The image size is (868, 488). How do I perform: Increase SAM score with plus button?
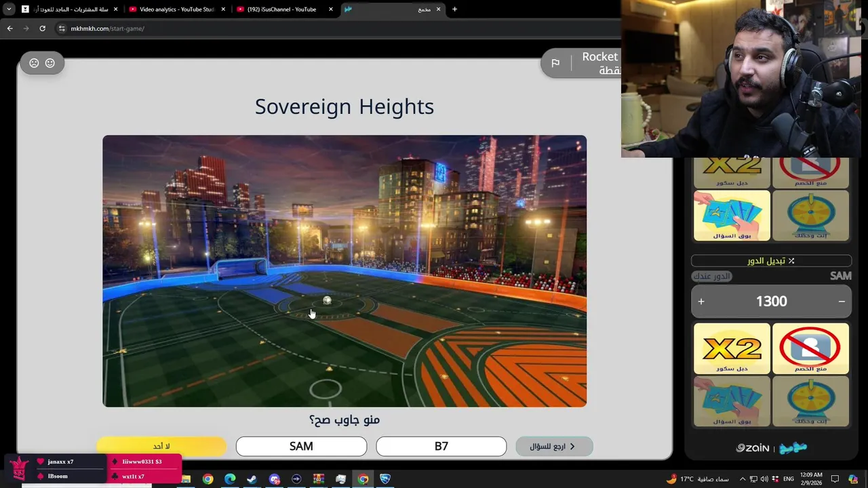(x=701, y=302)
